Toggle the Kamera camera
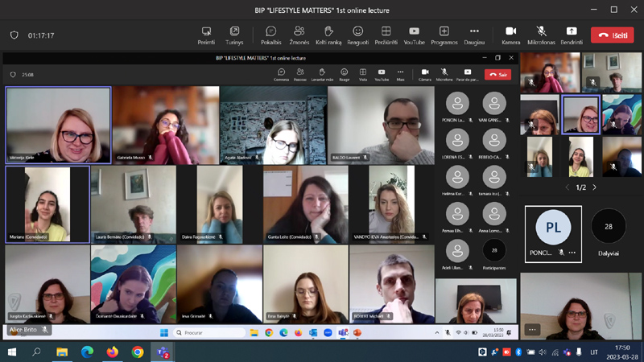Image resolution: width=644 pixels, height=362 pixels. click(511, 31)
